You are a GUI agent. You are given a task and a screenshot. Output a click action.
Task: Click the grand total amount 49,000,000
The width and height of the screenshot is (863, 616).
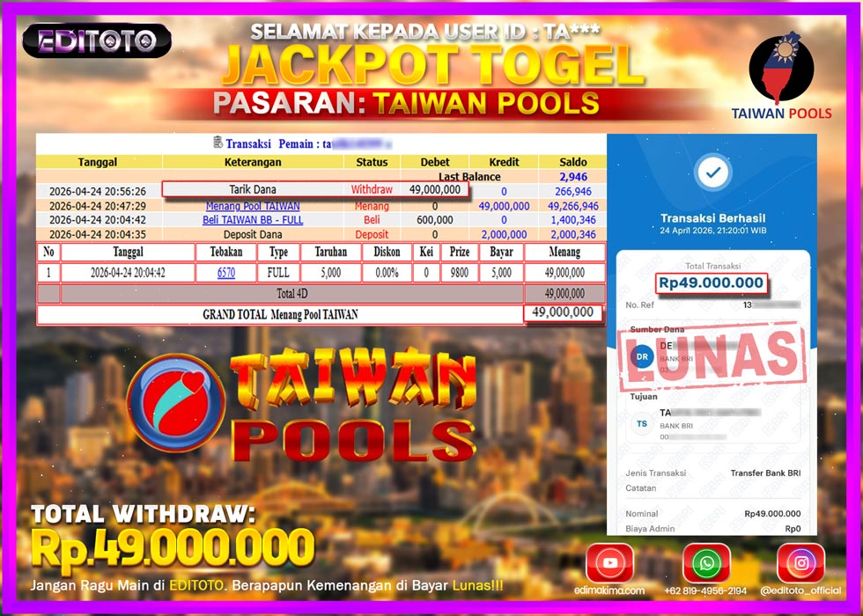point(563,312)
